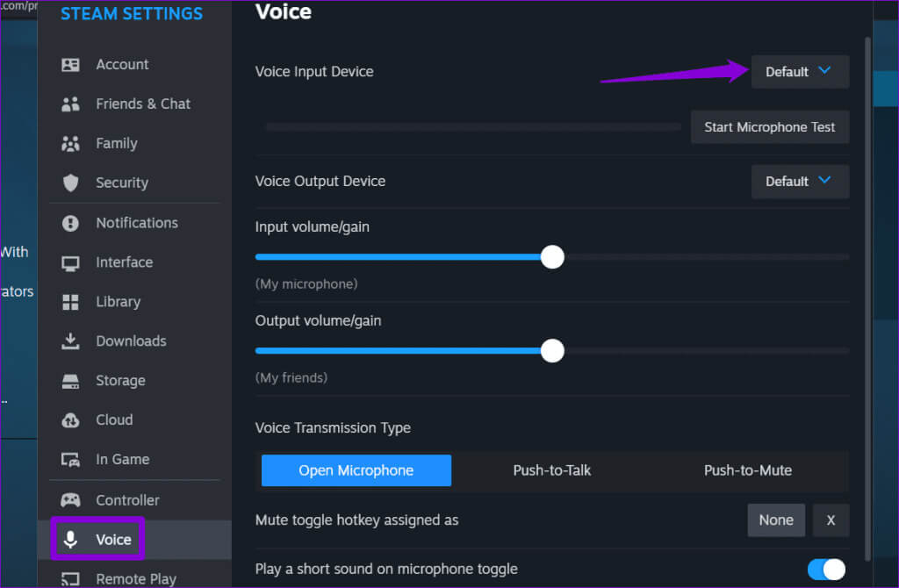Toggle short sound on microphone toggle
Screen dimensions: 899x588
[x=825, y=570]
